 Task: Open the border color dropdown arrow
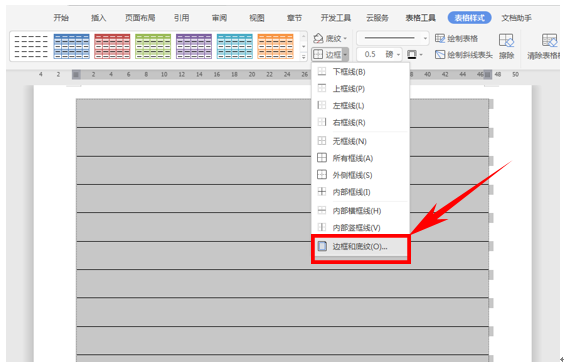coord(421,55)
